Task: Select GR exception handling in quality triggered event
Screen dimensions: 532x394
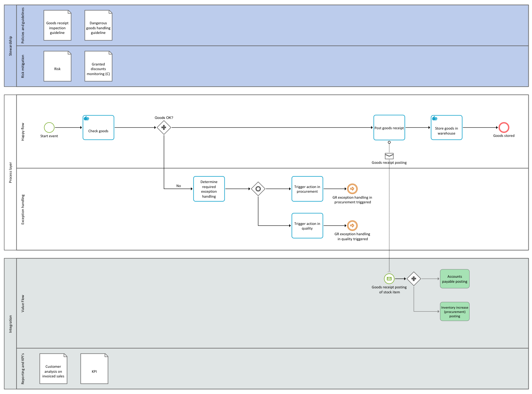Action: pos(352,226)
